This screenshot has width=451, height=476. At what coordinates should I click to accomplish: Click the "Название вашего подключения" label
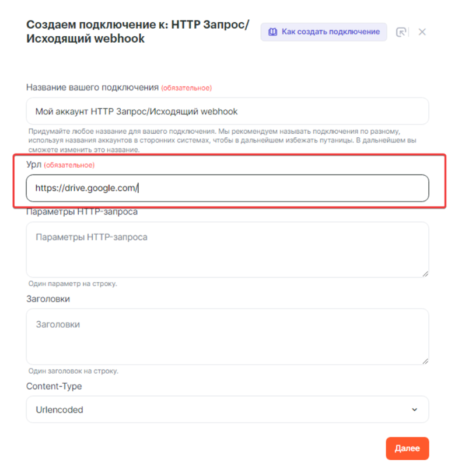point(92,88)
